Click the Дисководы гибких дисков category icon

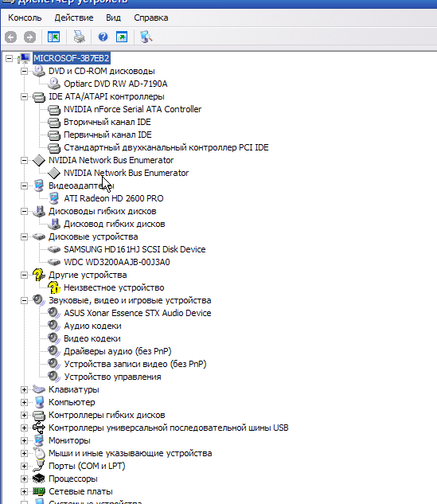coord(39,211)
